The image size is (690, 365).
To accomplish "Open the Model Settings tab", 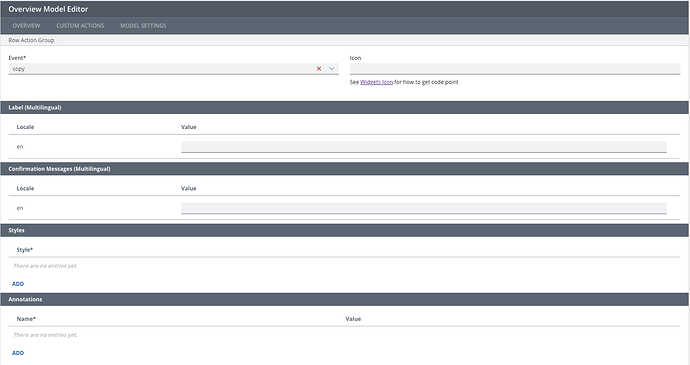I will pos(143,26).
